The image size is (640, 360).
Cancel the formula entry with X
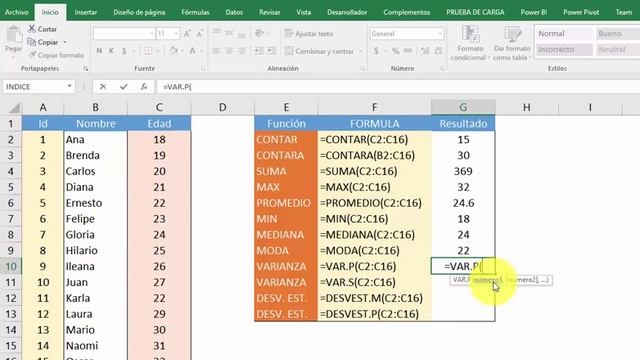(x=103, y=87)
